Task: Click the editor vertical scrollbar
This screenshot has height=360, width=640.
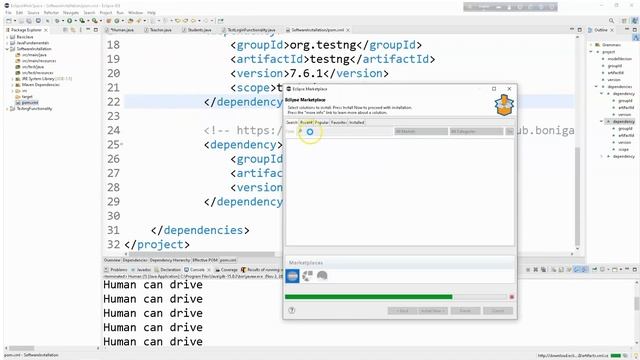Action: (577, 196)
